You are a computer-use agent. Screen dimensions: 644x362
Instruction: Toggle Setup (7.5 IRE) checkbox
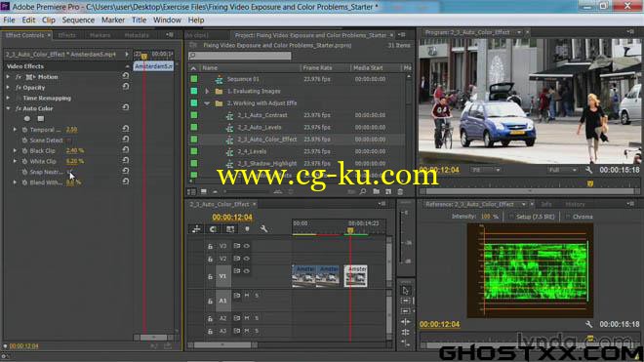[511, 217]
